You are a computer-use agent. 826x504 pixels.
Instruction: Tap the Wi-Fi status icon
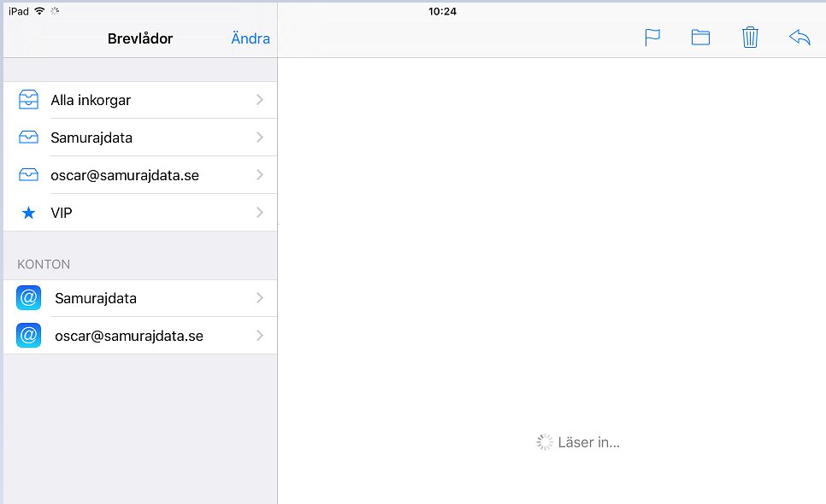39,11
